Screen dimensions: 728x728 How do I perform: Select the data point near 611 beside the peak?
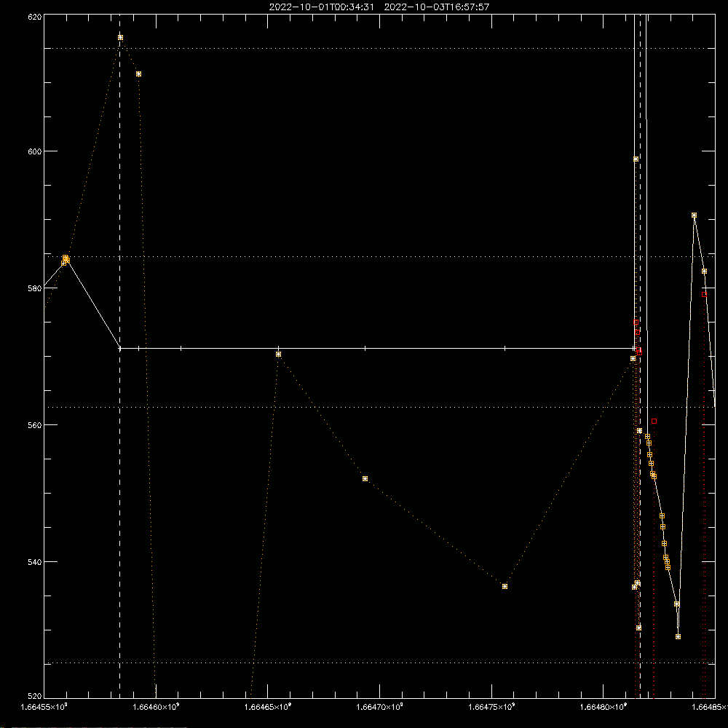(x=138, y=74)
